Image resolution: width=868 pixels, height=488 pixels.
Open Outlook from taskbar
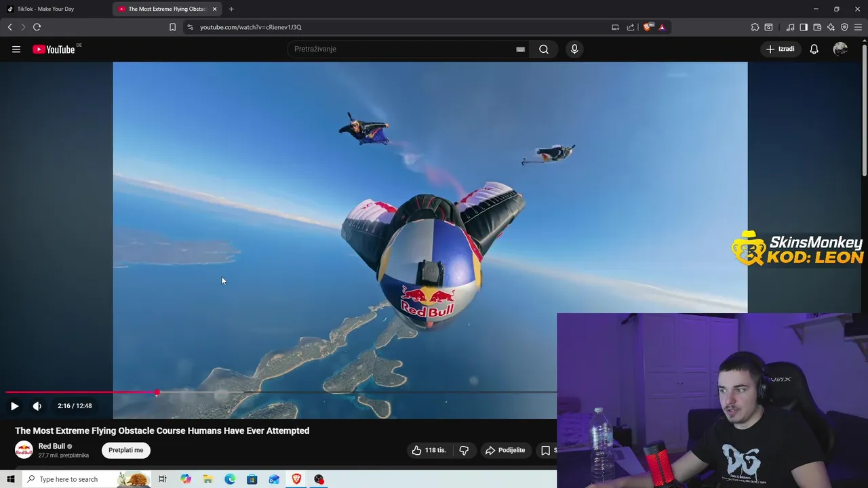[274, 479]
